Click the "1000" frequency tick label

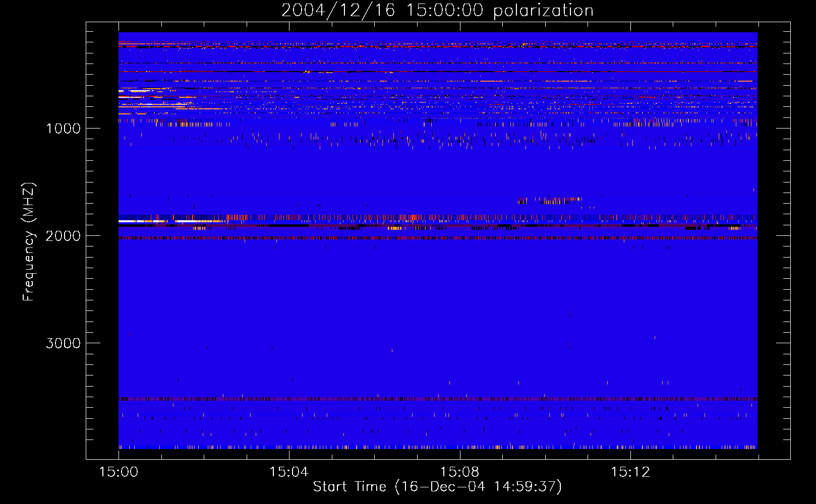pos(63,129)
